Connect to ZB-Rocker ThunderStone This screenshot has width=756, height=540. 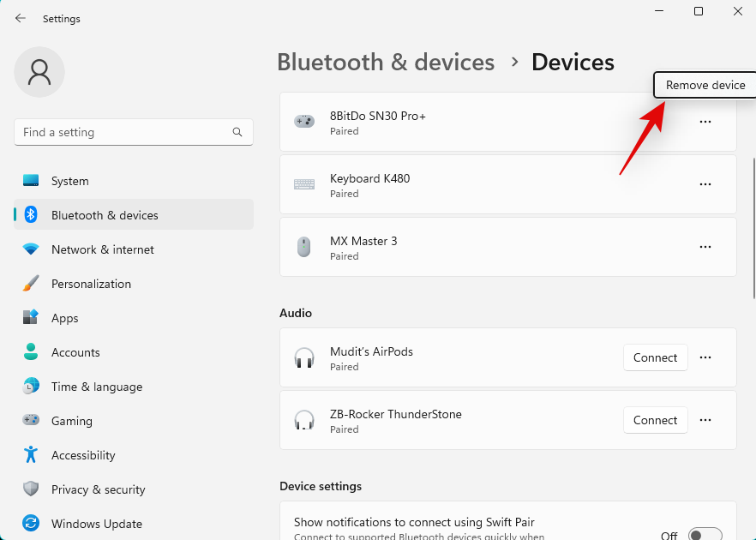point(655,420)
